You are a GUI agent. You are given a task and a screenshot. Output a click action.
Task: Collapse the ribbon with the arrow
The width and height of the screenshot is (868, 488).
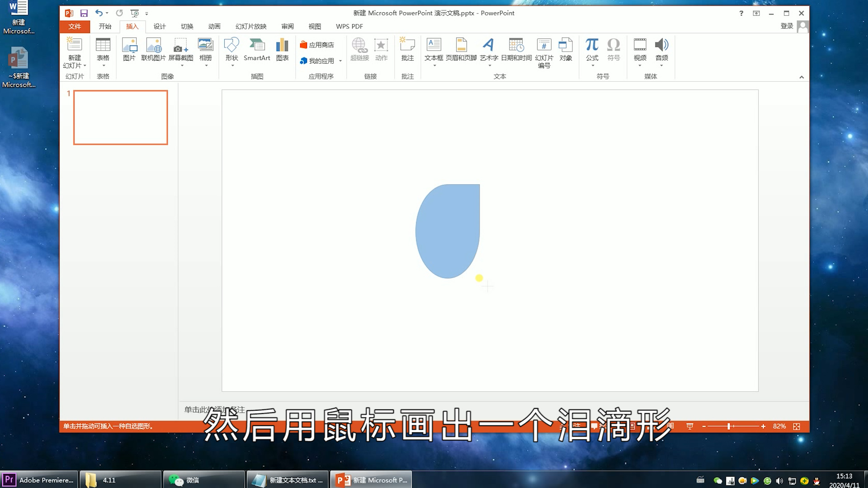(802, 77)
